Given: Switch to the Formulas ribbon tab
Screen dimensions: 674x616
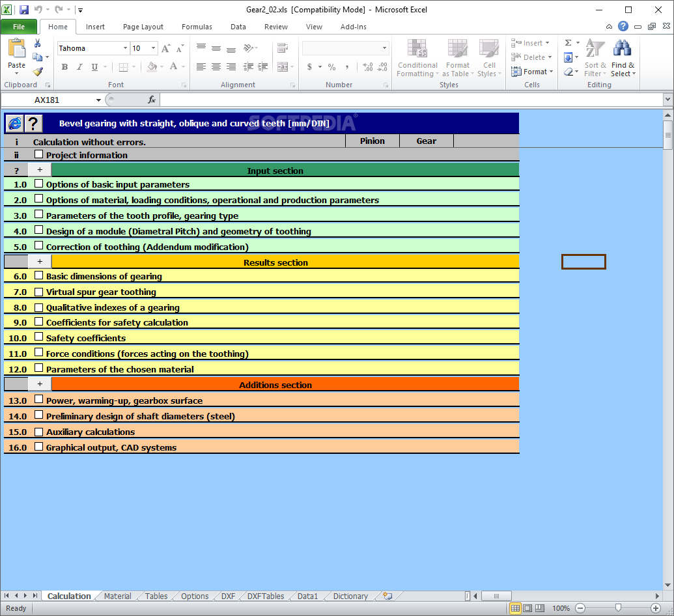Looking at the screenshot, I should 197,27.
